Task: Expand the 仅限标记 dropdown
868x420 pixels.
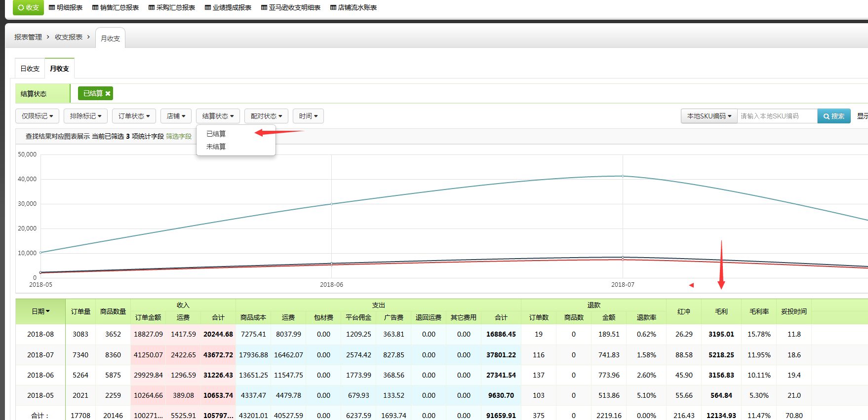Action: point(37,116)
